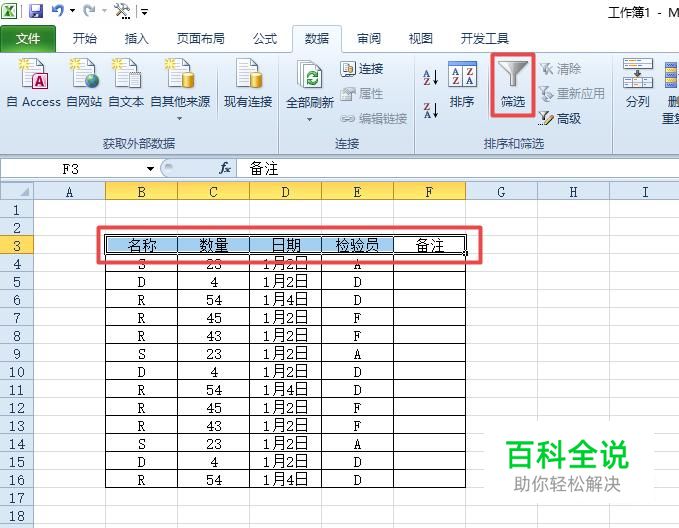Open the Excel application icon menu
Screen dimensions: 679x528
coord(9,10)
